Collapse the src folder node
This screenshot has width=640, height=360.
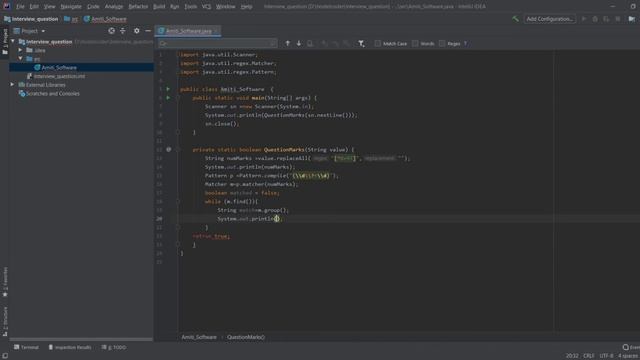pos(20,59)
